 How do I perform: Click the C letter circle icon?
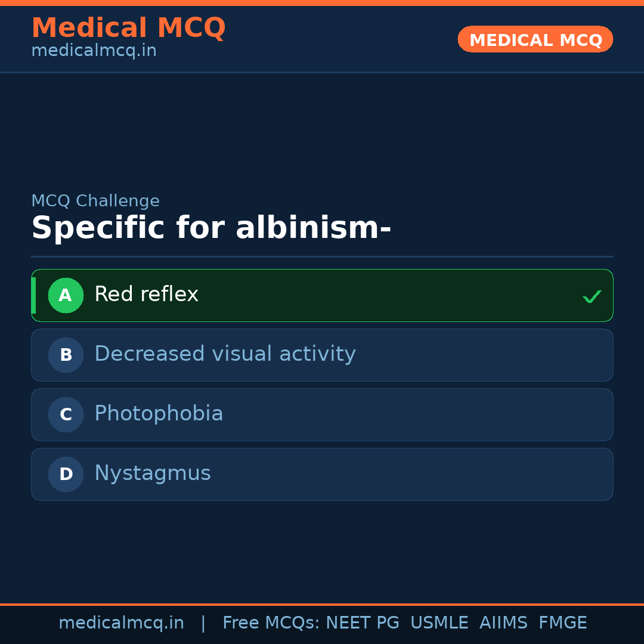click(66, 414)
